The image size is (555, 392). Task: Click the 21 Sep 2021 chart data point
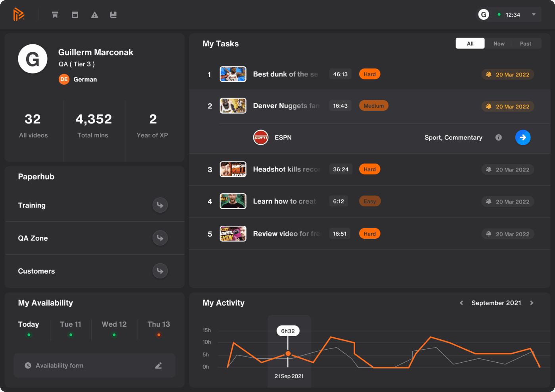coord(288,354)
